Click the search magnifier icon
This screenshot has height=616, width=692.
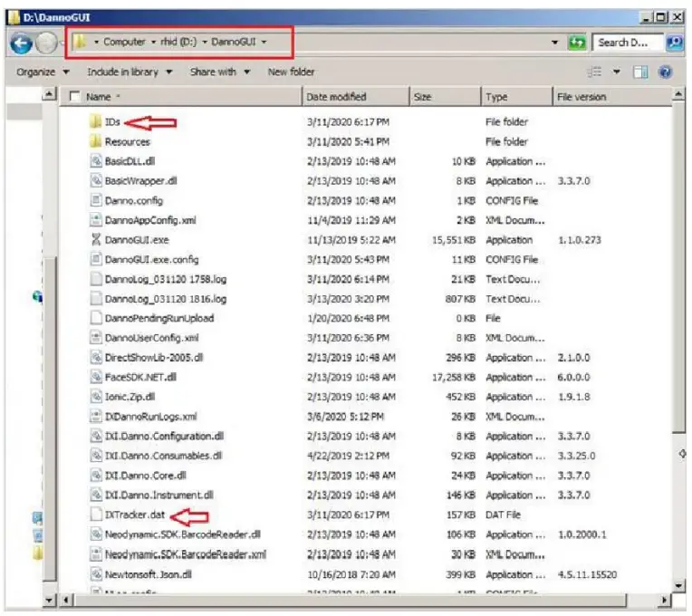[x=674, y=43]
